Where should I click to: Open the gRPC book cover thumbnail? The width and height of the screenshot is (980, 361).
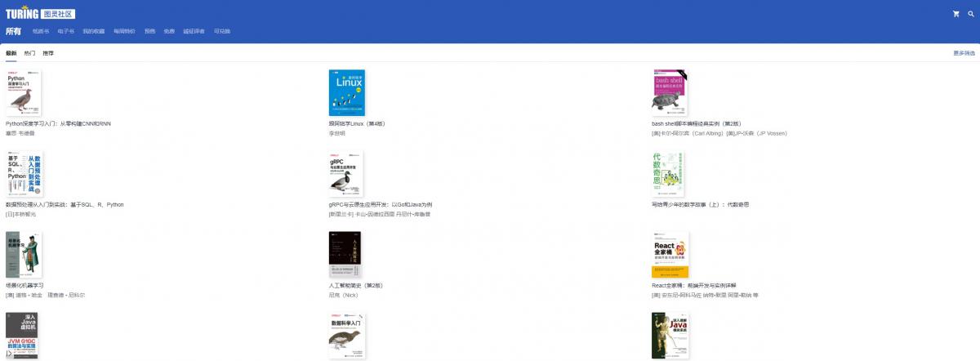(347, 173)
